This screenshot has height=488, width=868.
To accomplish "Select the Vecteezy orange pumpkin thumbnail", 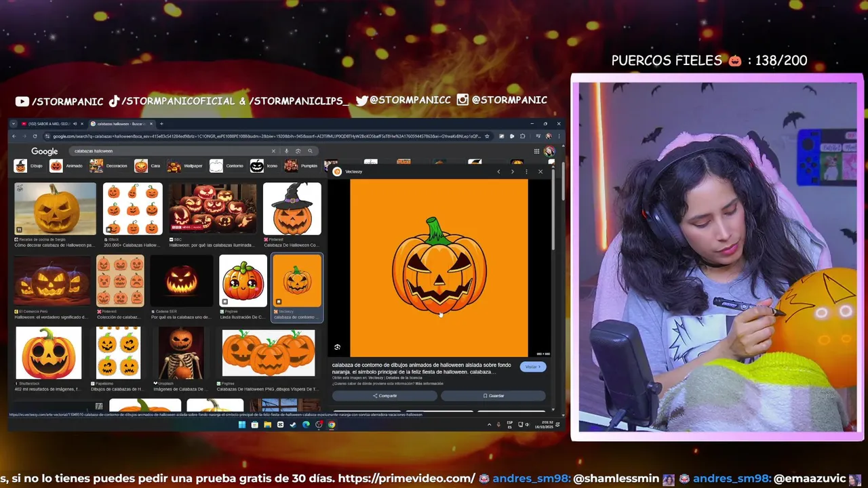I will coord(297,281).
